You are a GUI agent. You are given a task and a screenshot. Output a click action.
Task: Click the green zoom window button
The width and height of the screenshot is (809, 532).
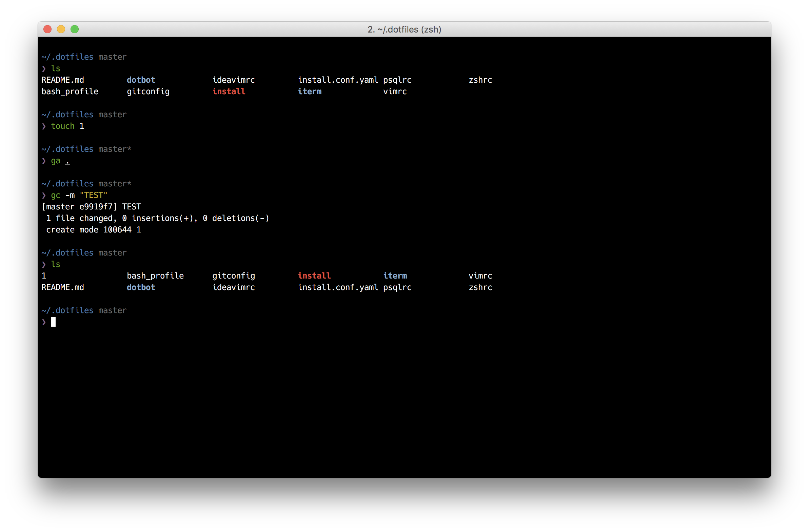(x=75, y=29)
